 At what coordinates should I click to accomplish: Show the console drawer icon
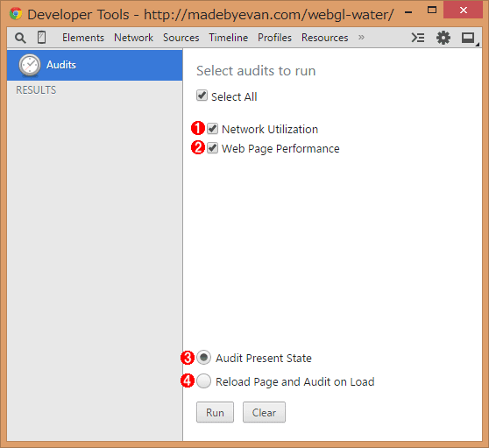pos(418,38)
